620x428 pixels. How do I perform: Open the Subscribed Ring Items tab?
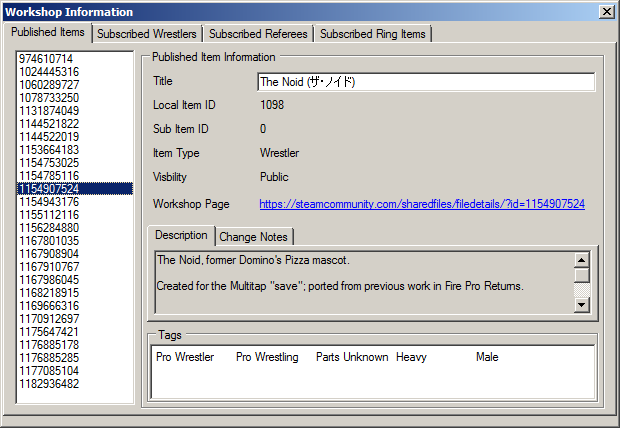[372, 34]
